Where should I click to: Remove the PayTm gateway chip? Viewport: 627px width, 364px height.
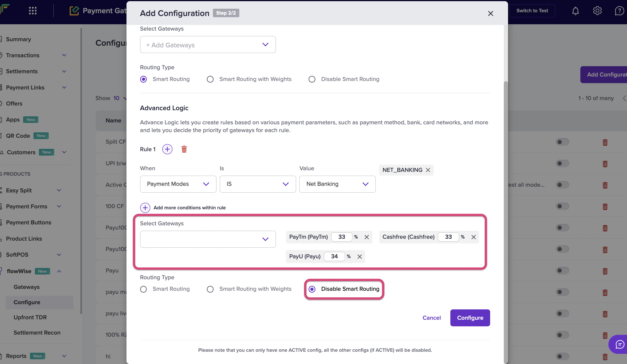tap(366, 237)
